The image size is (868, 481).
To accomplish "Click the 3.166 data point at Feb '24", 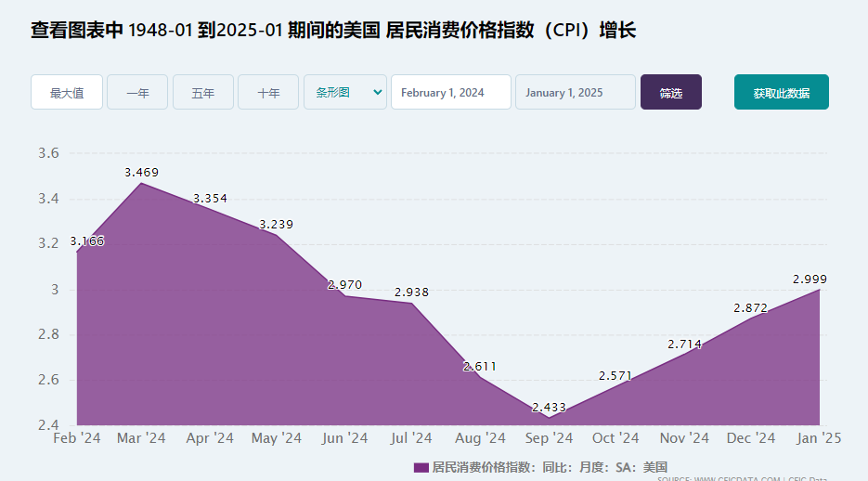I will 87,241.
